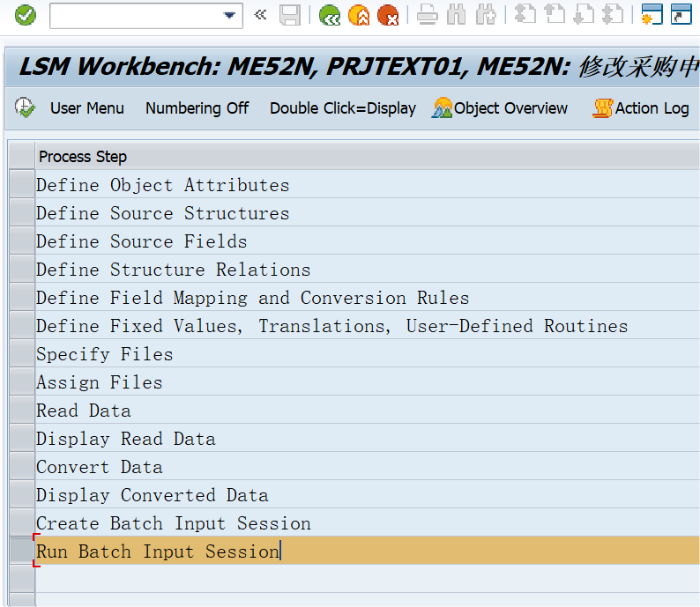Viewport: 700px width, 607px height.
Task: Open Find with the binoculars icon
Action: [x=457, y=16]
